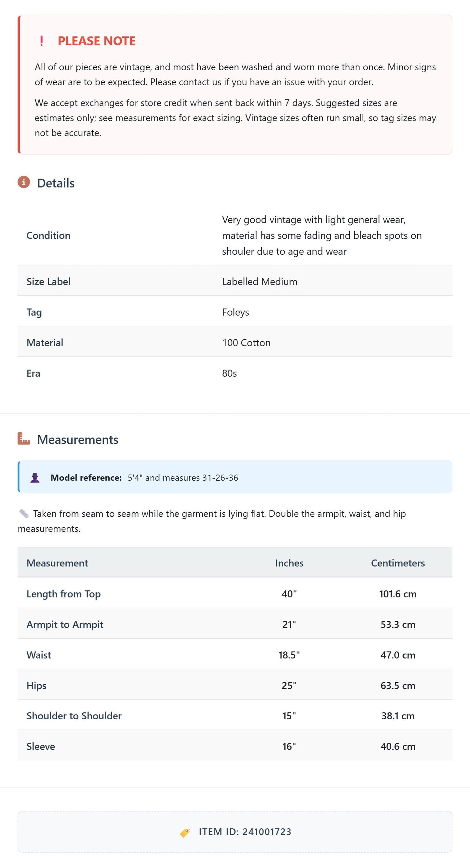Click the Centimeters column header
The image size is (470, 868).
click(x=398, y=563)
